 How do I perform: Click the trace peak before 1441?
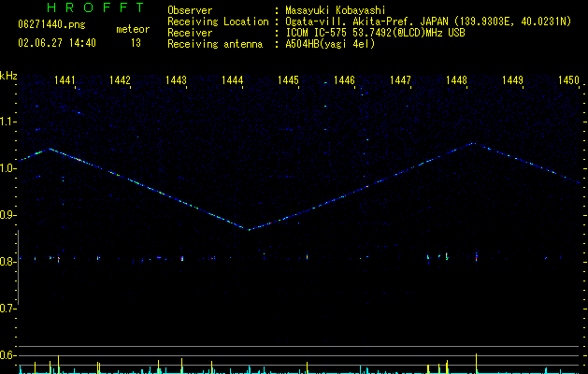[x=50, y=149]
